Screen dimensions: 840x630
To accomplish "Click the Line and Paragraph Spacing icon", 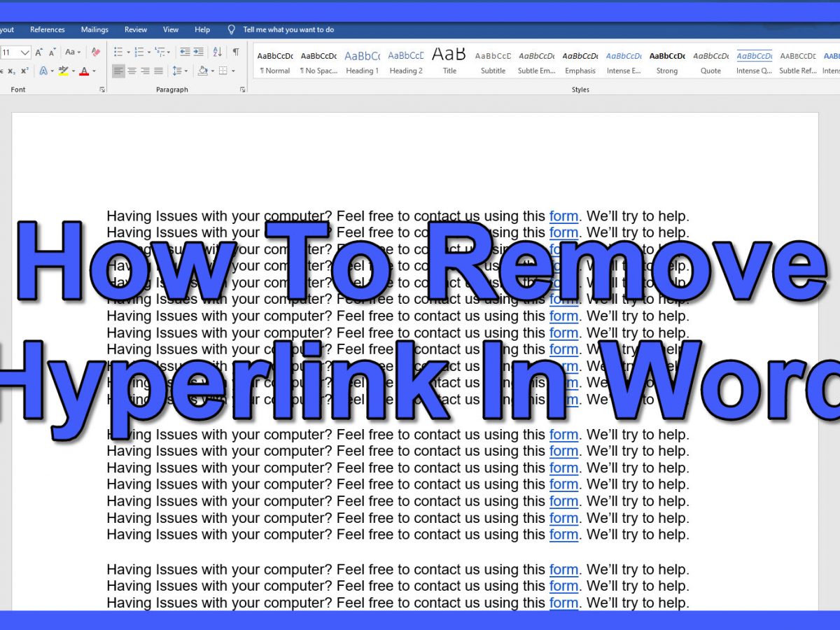I will point(176,71).
